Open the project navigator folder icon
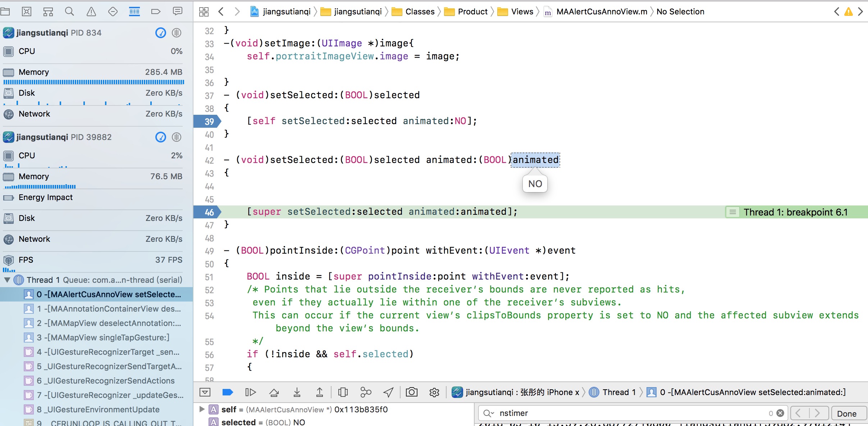The width and height of the screenshot is (868, 426). 5,12
